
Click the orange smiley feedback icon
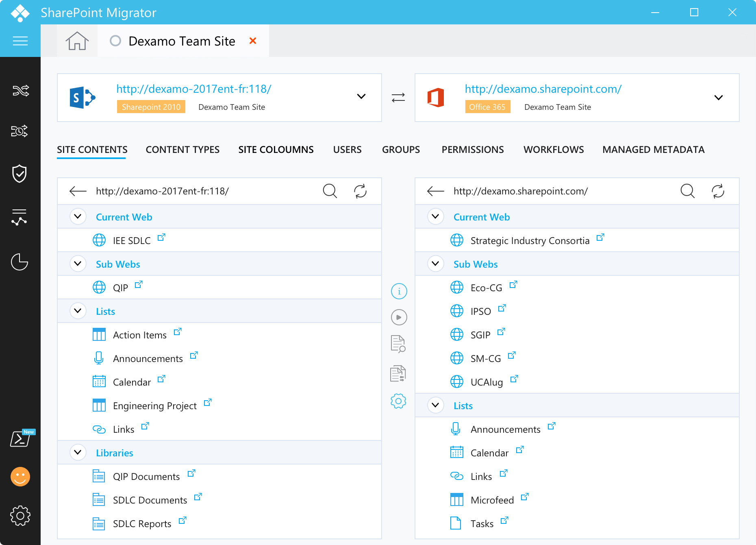pos(20,476)
